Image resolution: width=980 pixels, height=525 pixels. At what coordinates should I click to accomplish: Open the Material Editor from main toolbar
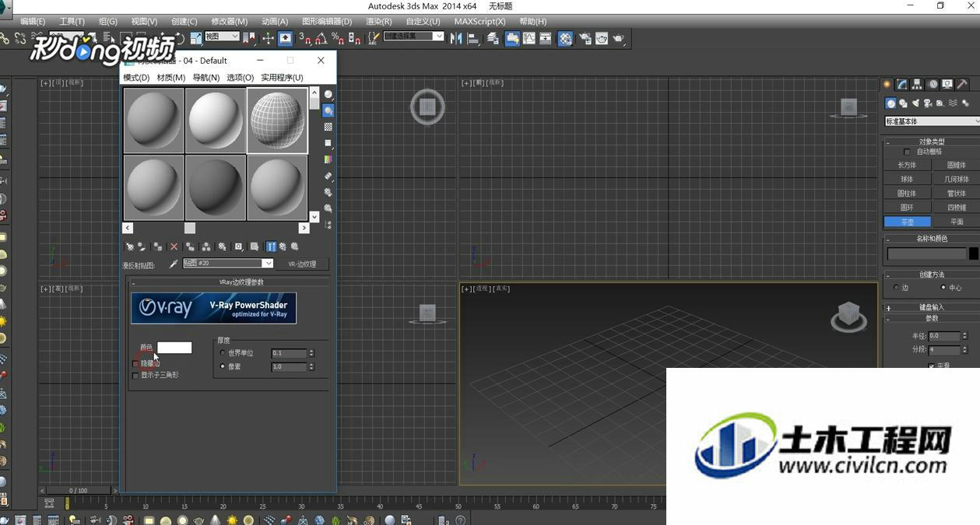coord(565,38)
